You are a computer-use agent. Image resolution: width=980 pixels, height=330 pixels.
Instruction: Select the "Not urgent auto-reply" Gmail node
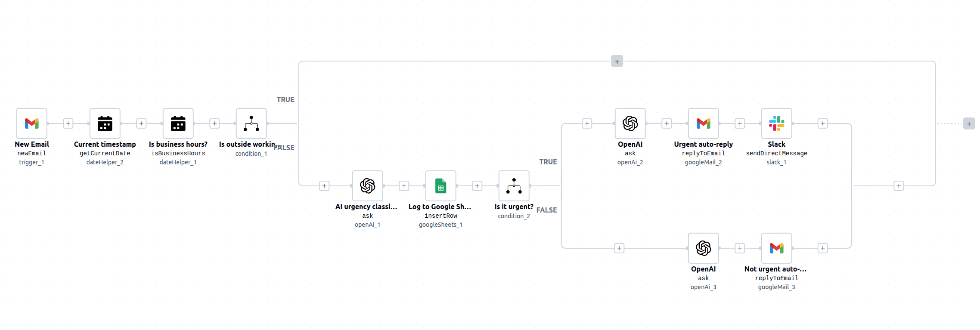click(776, 248)
